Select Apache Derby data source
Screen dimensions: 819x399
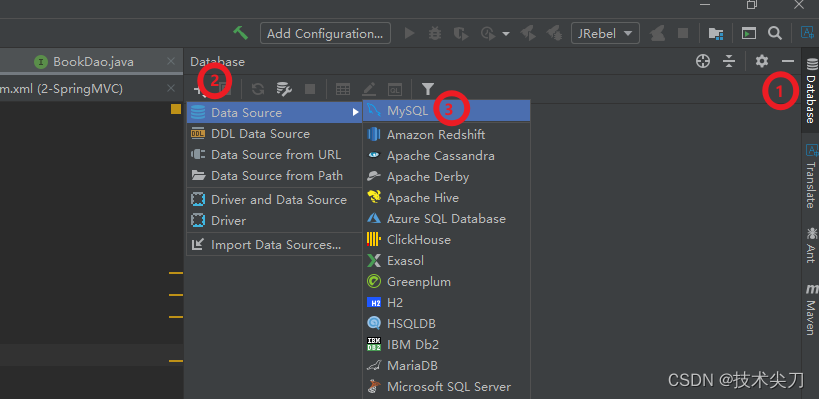point(447,177)
